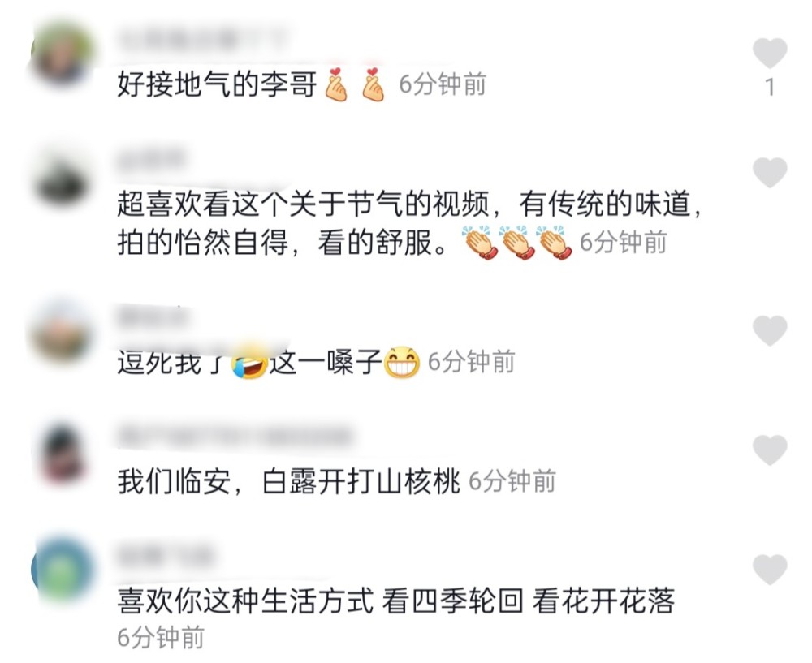The width and height of the screenshot is (812, 663).
Task: Like the 临安 山核桃 comment
Action: (770, 450)
